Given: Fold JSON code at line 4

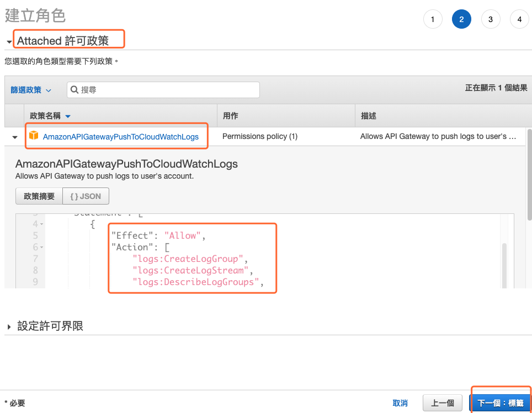Looking at the screenshot, I should click(41, 224).
